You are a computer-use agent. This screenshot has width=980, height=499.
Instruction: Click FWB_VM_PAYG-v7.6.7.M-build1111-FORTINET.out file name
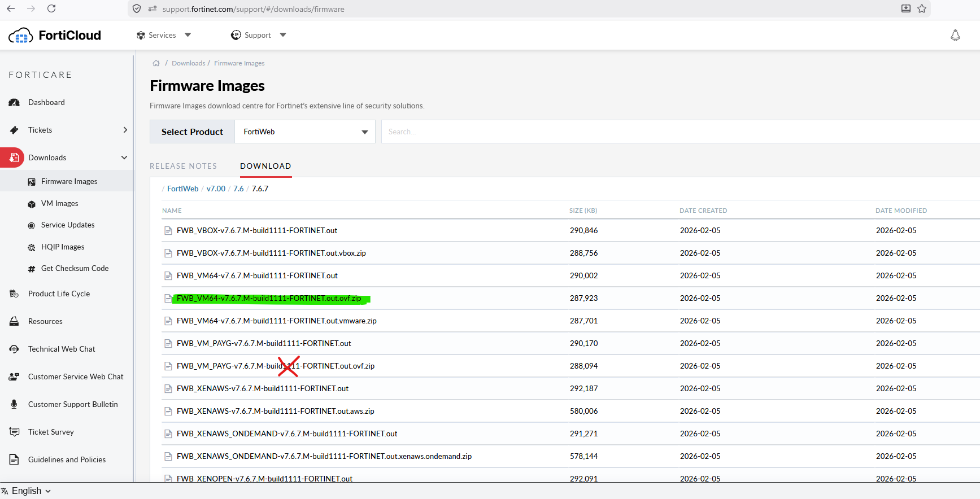pyautogui.click(x=264, y=343)
